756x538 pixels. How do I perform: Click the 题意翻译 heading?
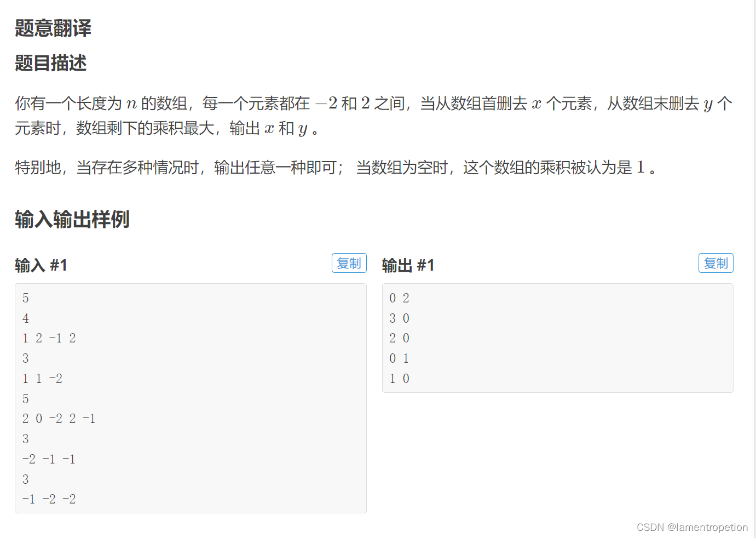53,28
